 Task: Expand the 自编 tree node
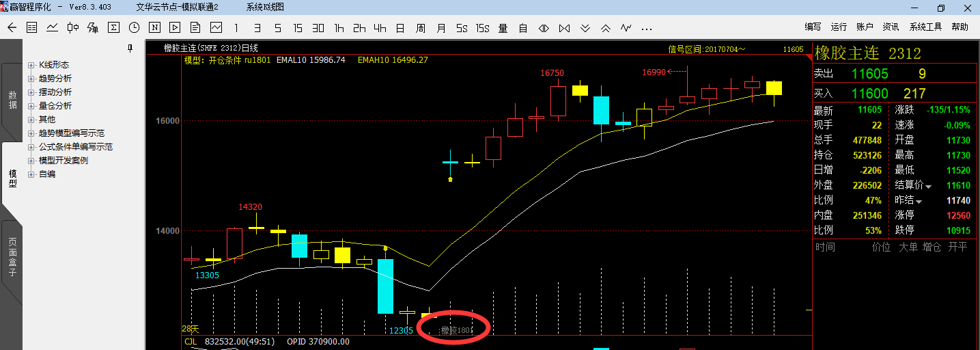click(x=31, y=174)
